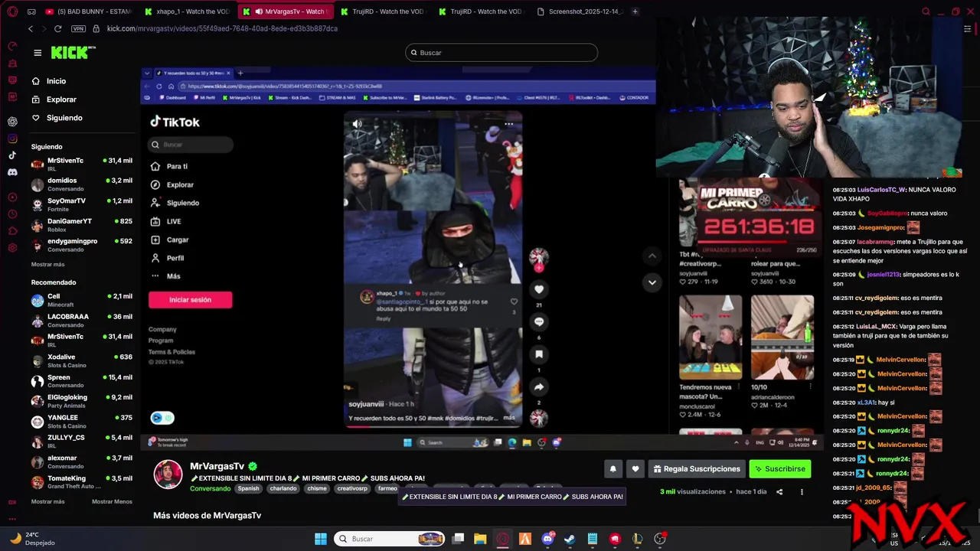This screenshot has width=980, height=551.
Task: Open the Opera menu logo
Action: (x=12, y=11)
